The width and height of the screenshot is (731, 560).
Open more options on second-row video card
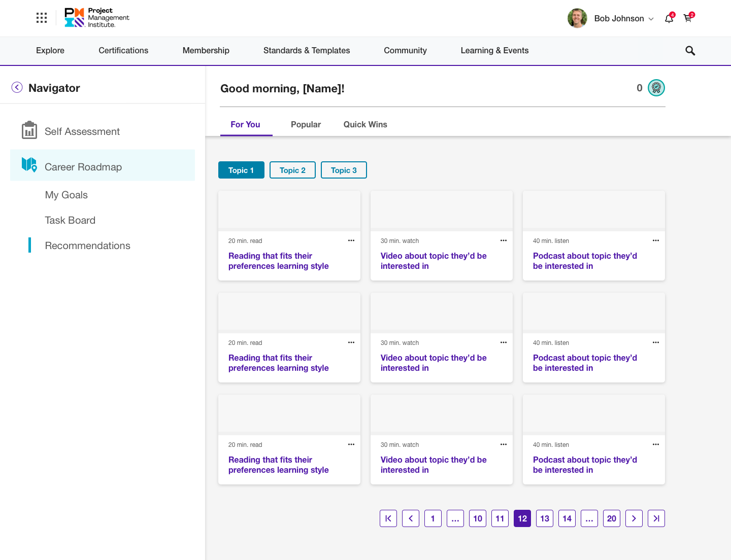(504, 342)
